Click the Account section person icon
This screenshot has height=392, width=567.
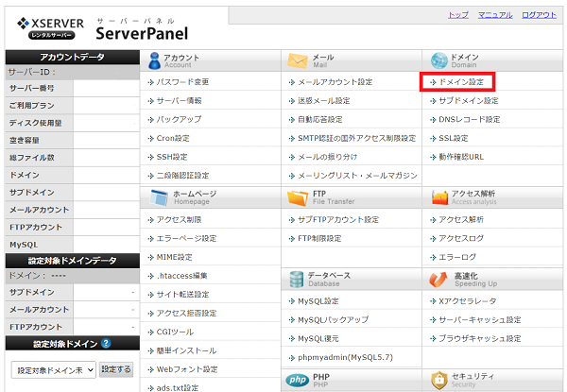pyautogui.click(x=158, y=60)
